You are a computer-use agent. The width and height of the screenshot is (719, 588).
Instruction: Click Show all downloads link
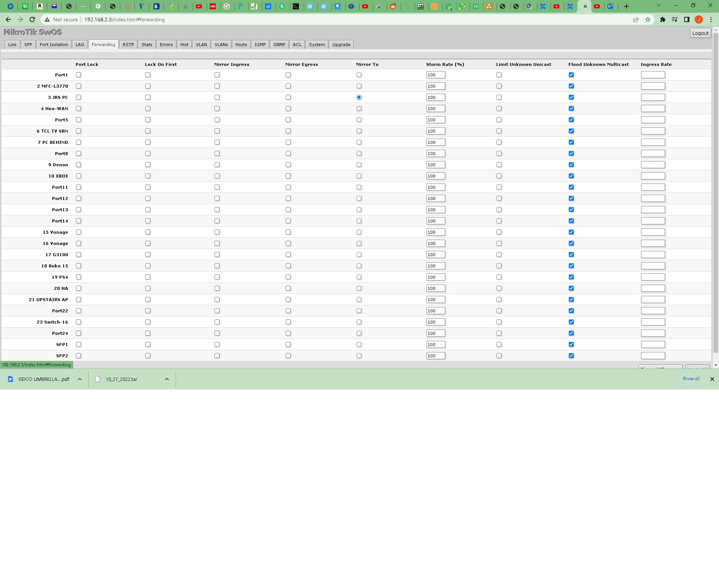(691, 379)
